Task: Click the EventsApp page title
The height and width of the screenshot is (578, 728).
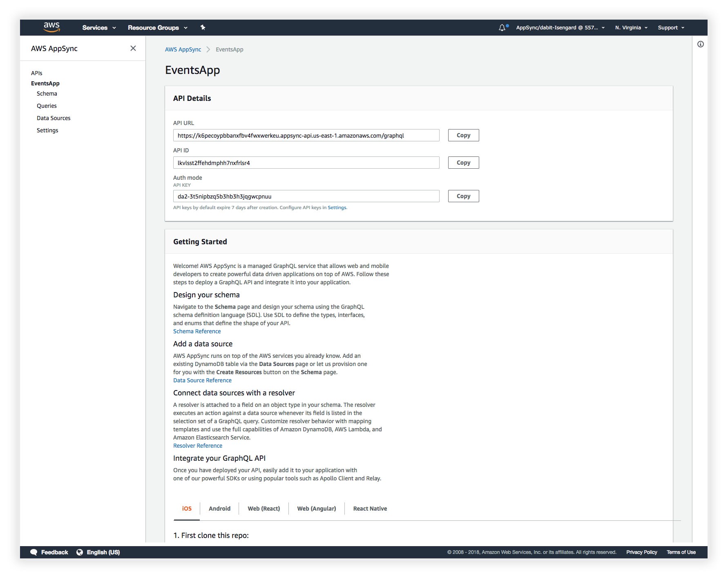Action: click(192, 70)
